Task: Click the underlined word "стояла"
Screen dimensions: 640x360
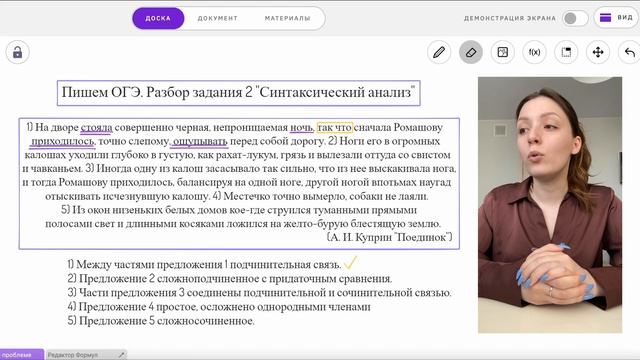Action: click(96, 128)
